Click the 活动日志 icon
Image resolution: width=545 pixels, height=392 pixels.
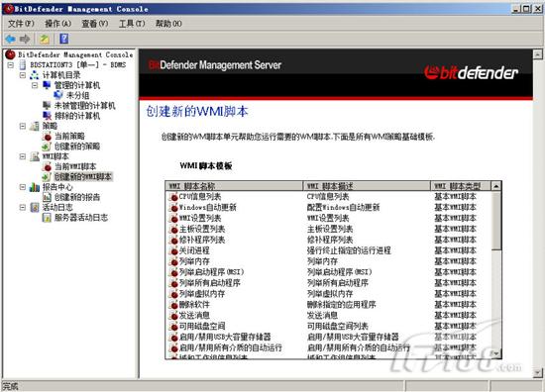pyautogui.click(x=35, y=208)
